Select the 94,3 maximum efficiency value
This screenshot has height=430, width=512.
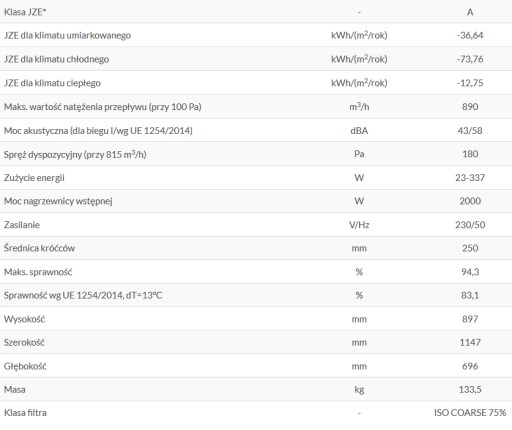point(470,272)
